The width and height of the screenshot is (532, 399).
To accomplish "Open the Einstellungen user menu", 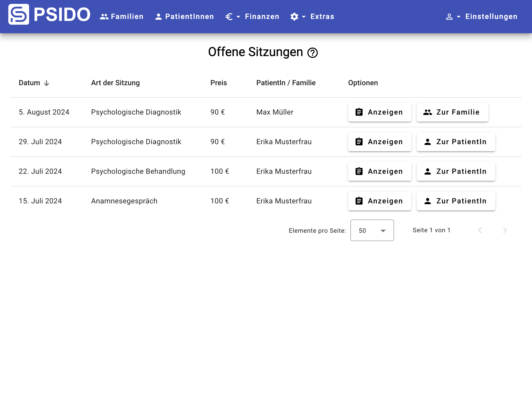I will [482, 17].
